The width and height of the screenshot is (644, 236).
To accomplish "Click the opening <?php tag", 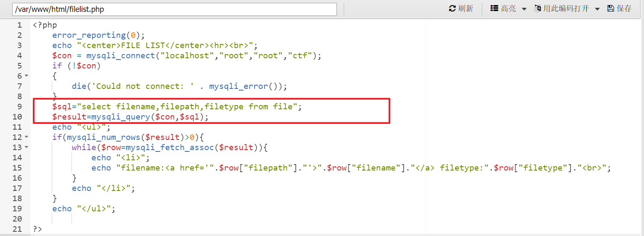I will (45, 25).
